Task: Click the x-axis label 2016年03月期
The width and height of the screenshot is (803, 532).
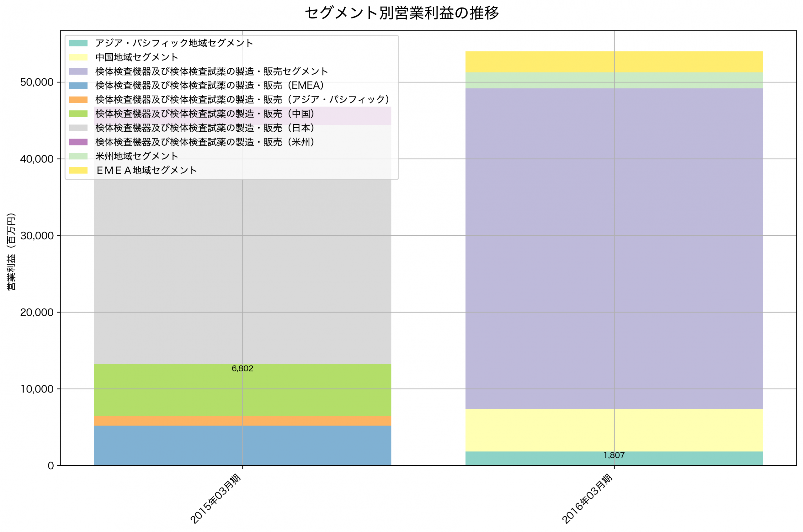Action: click(x=587, y=499)
